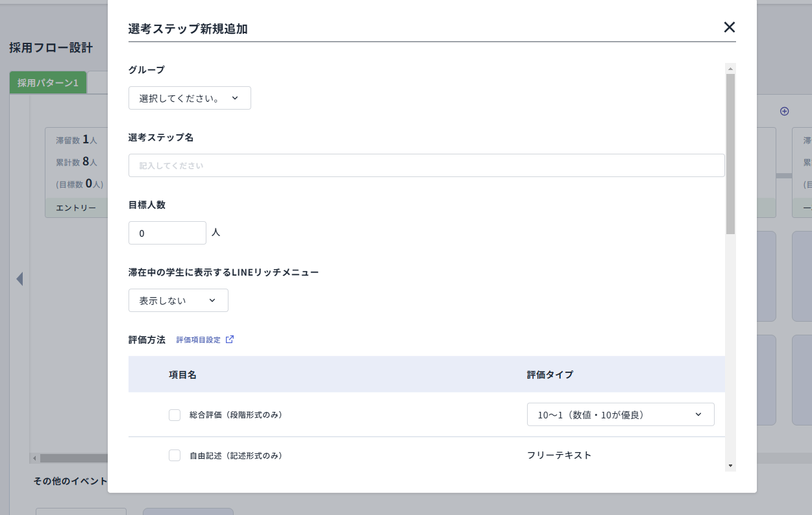Viewport: 812px width, 515px height.
Task: Open the external link icon beside 評価項目設定
Action: [x=230, y=339]
